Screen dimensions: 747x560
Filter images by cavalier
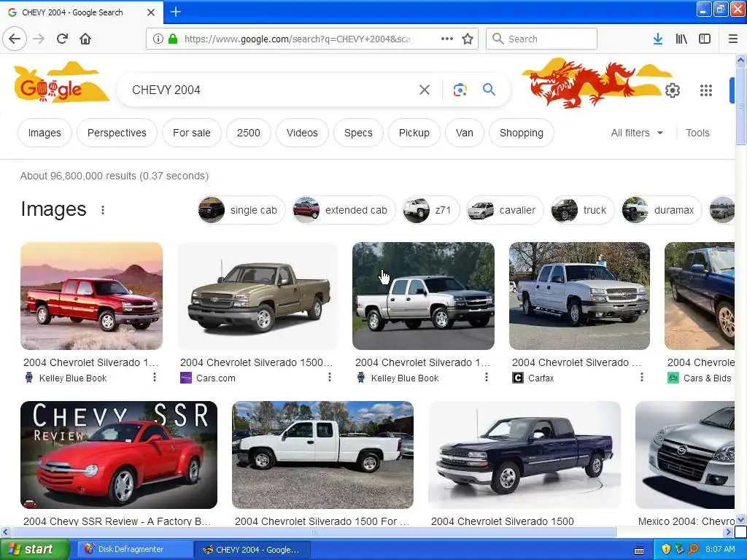click(x=505, y=210)
